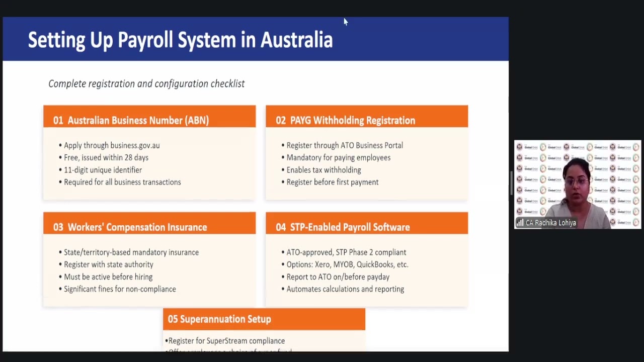644x362 pixels.
Task: Select the speaker video thumbnail of CA Radhika Lohiya
Action: point(578,185)
